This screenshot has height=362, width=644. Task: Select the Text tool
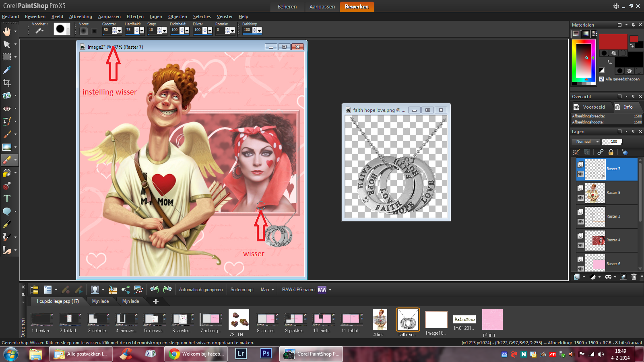[7, 199]
